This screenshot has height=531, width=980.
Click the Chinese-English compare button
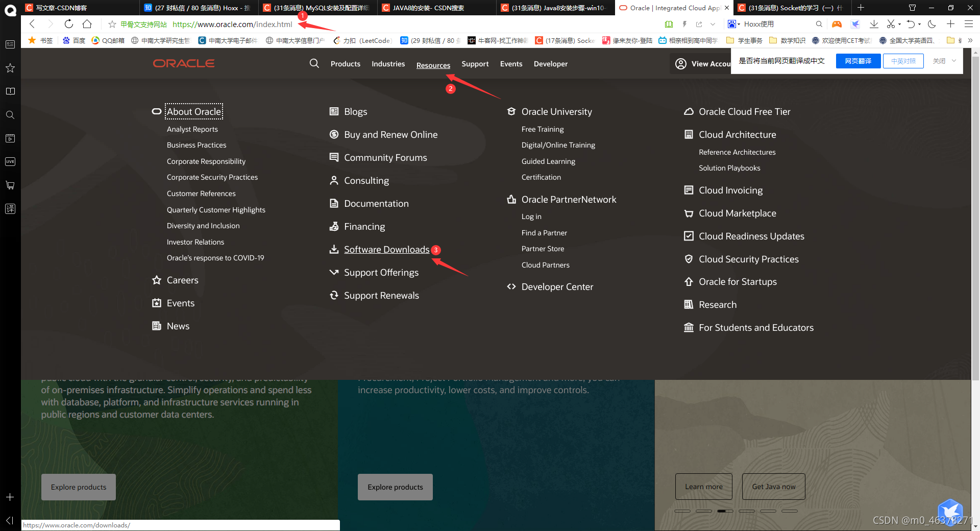(903, 61)
